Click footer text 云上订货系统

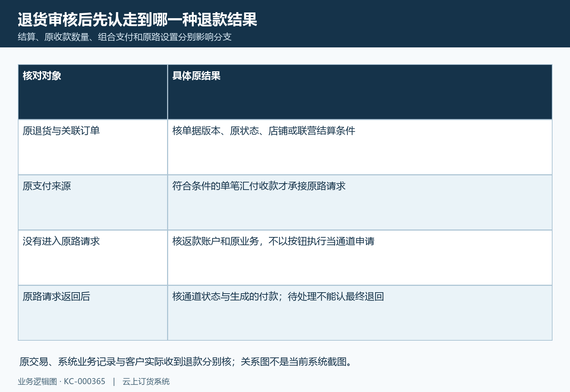click(146, 381)
